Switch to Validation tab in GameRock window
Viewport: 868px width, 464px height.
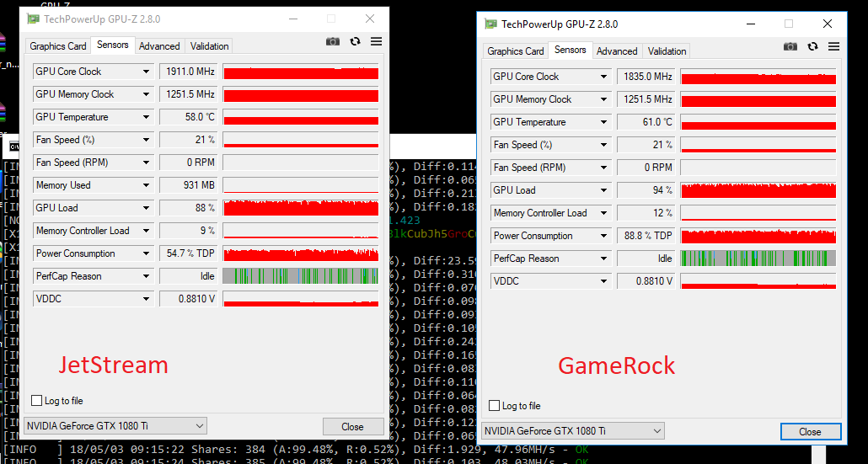click(667, 51)
